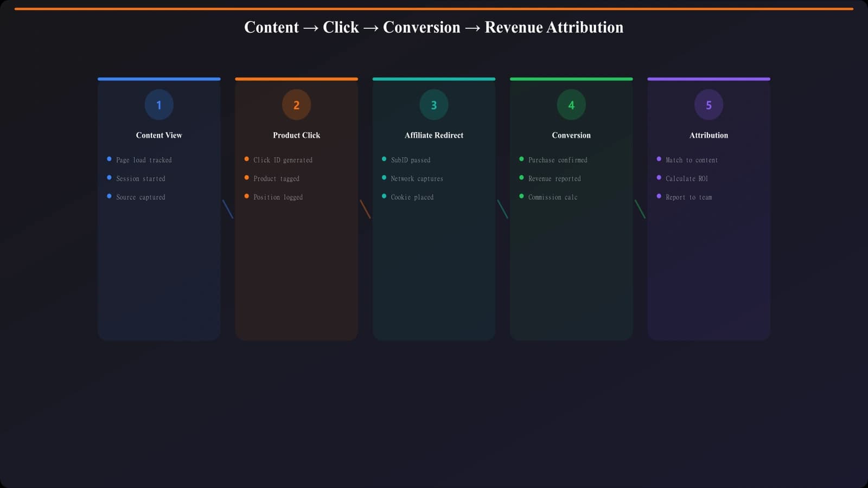Click the arrow connector between Content View and Product Click
This screenshot has height=488, width=868.
pyautogui.click(x=228, y=210)
